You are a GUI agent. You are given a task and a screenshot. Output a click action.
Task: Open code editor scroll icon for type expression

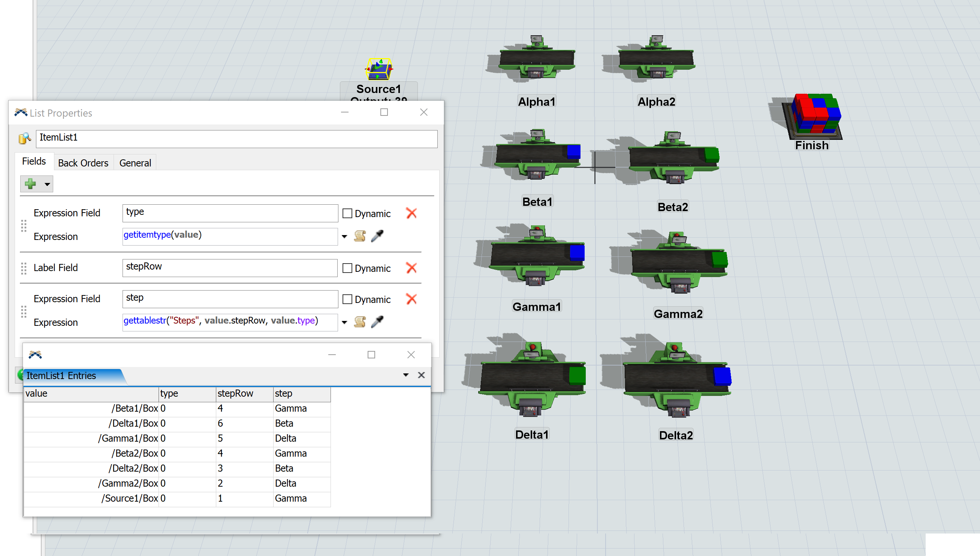pyautogui.click(x=359, y=236)
